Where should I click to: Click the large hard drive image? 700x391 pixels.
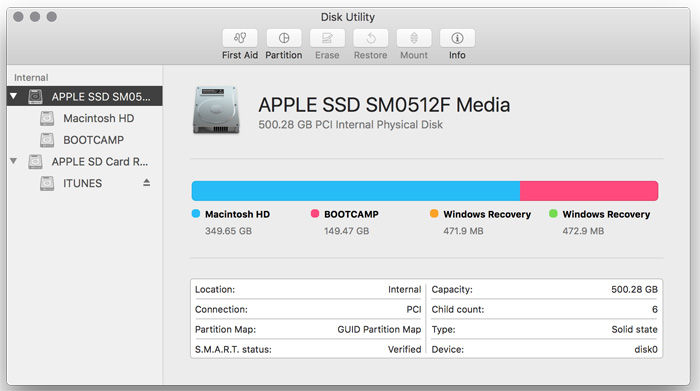pyautogui.click(x=216, y=110)
